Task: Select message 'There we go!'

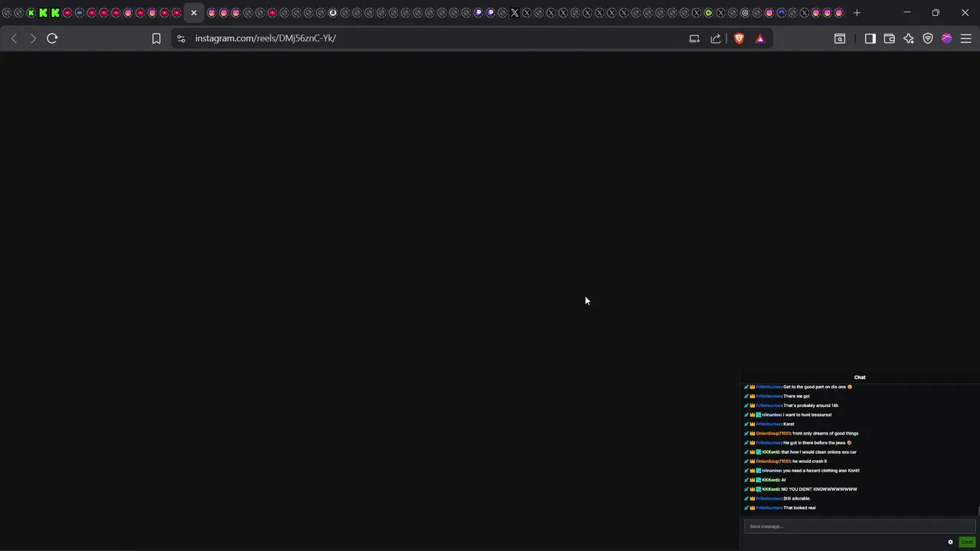Action: point(796,396)
